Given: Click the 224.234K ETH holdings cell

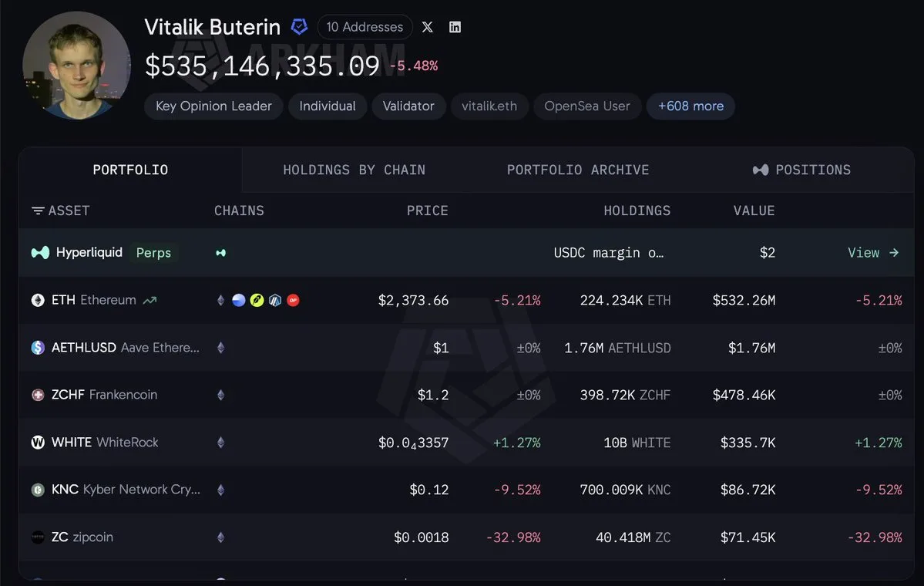Looking at the screenshot, I should tap(625, 300).
